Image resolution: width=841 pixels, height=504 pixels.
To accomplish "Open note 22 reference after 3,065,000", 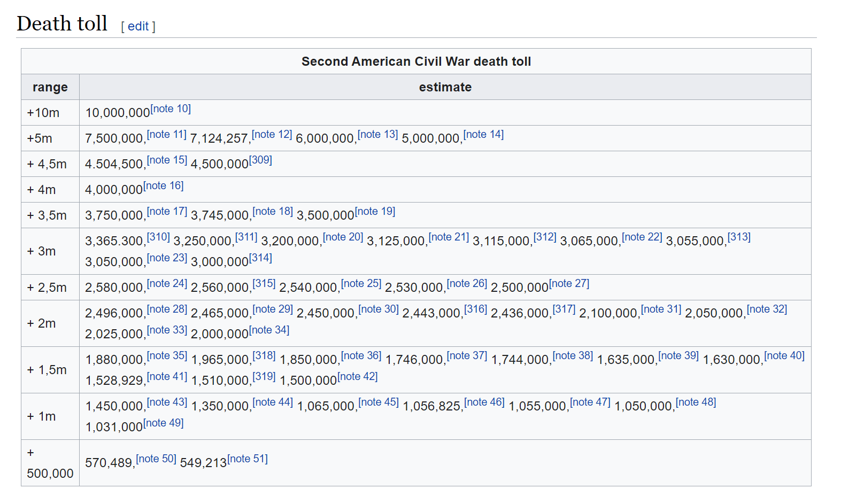I will tap(642, 237).
